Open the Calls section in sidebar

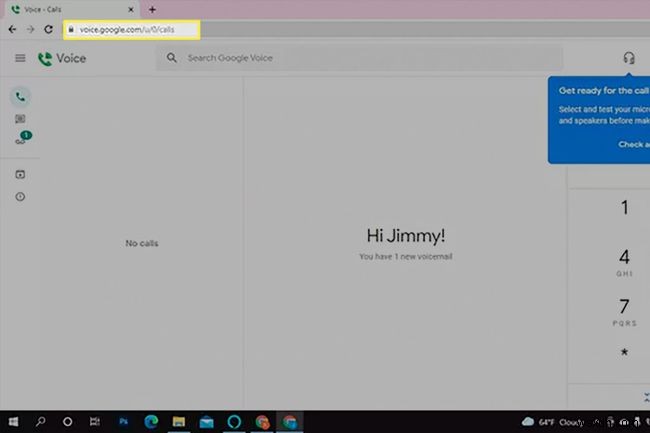pos(20,97)
